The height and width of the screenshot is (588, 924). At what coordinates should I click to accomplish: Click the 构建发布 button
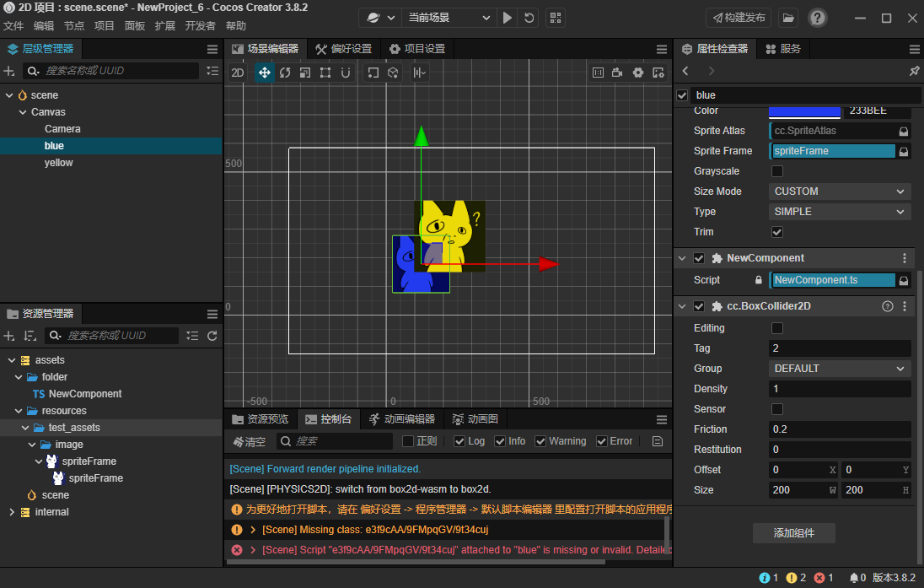point(739,18)
